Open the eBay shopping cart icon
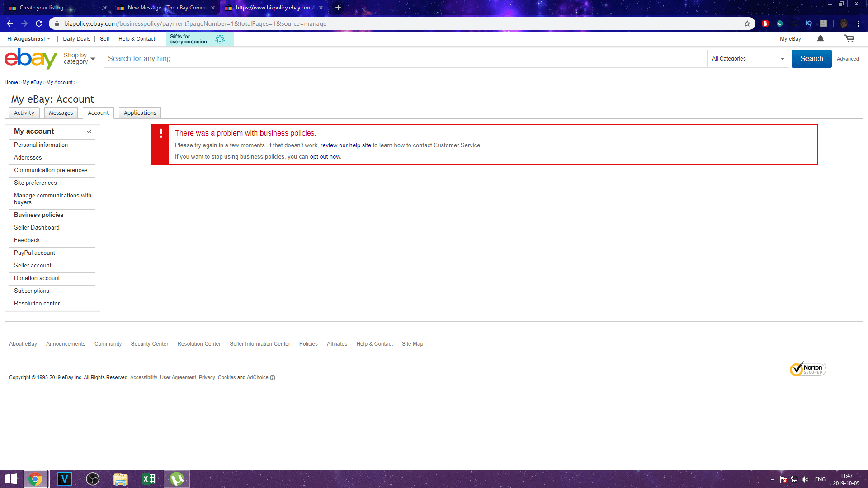Screen dimensions: 868x488 click(x=849, y=38)
